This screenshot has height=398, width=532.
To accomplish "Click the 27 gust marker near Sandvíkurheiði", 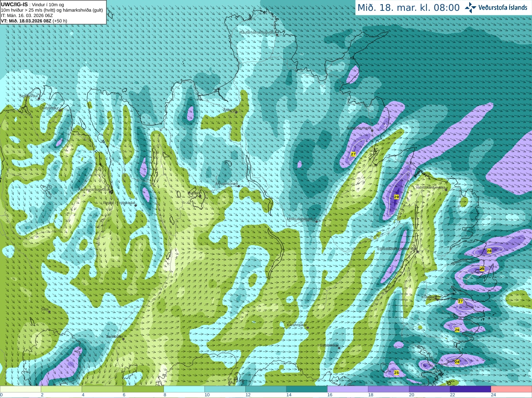I will 353,154.
